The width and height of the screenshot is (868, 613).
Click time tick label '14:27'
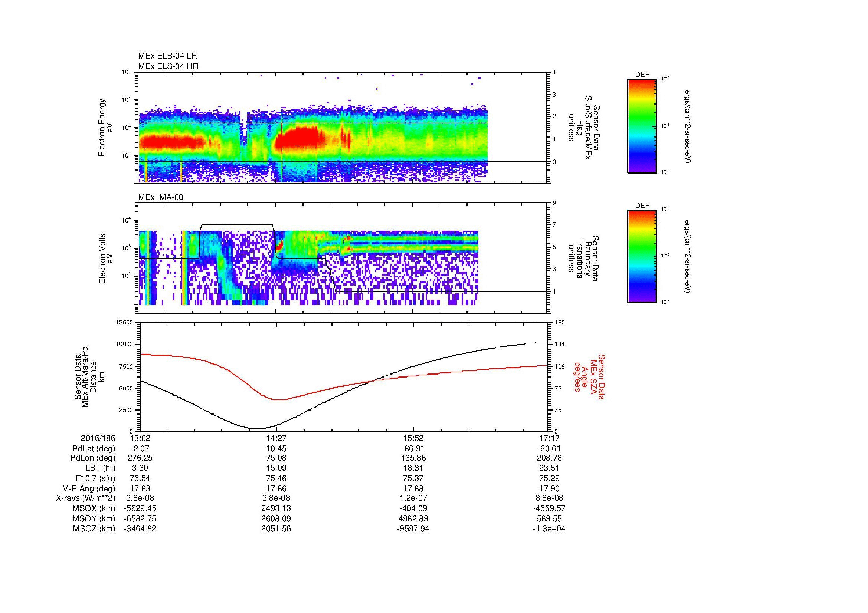(x=276, y=438)
